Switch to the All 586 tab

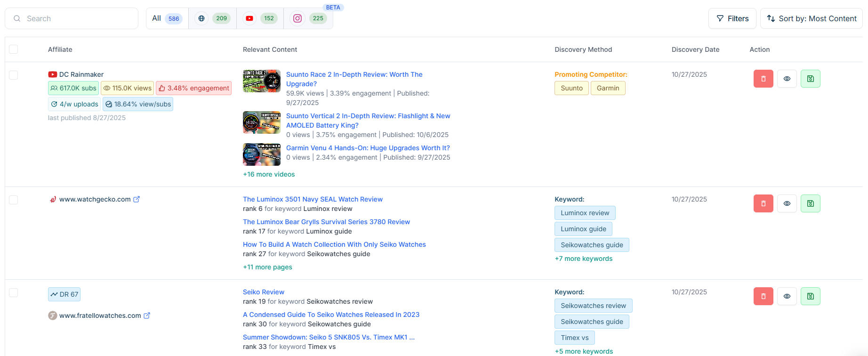167,18
